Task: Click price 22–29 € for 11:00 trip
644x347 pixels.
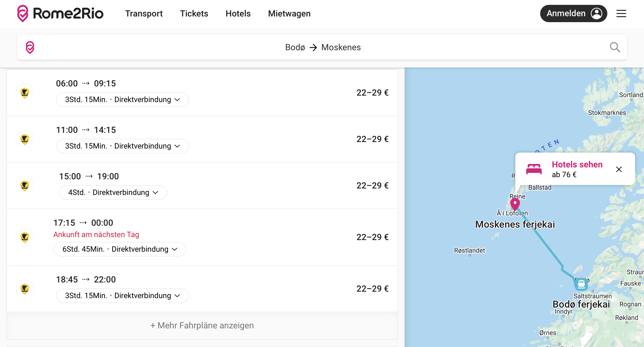Action: click(x=372, y=139)
